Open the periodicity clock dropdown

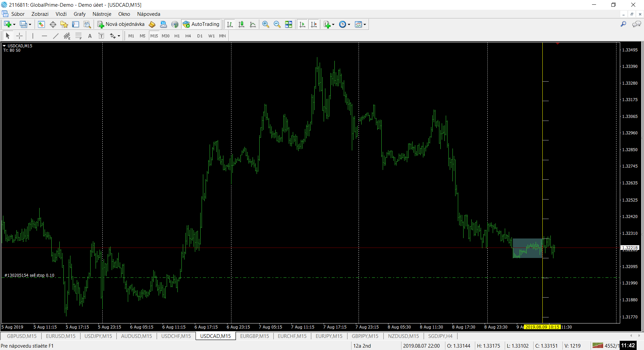coord(349,25)
